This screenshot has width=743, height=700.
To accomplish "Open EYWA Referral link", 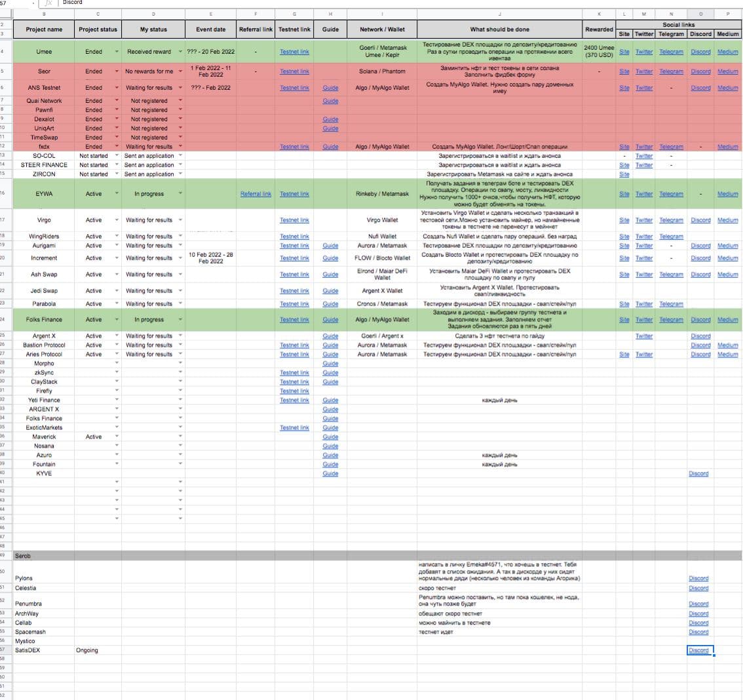I will click(256, 194).
